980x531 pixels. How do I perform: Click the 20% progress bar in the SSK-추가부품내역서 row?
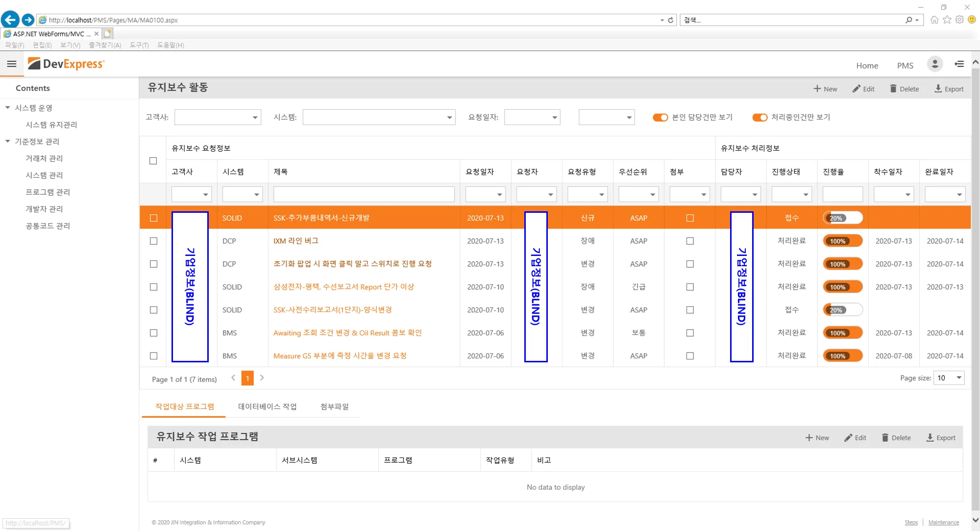tap(843, 218)
